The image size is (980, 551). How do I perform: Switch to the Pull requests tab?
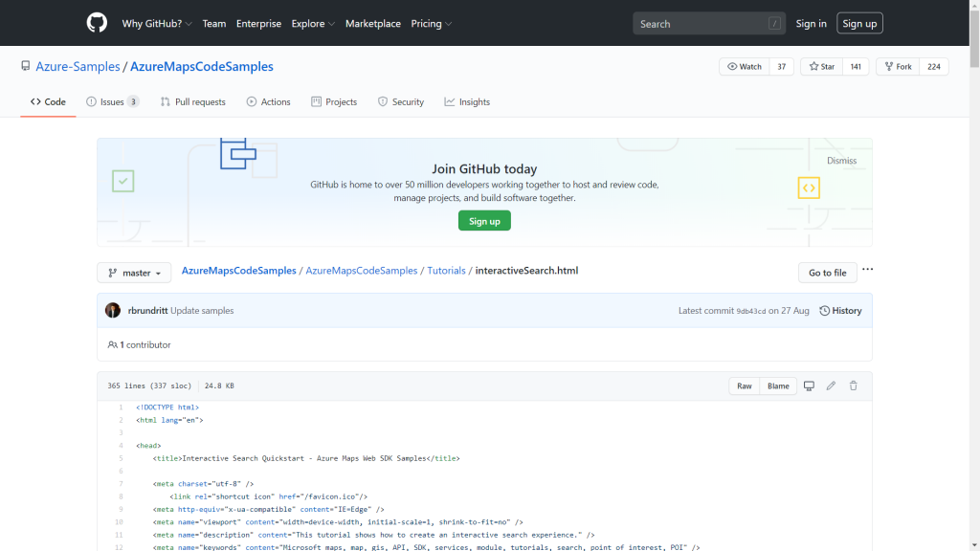tap(192, 101)
